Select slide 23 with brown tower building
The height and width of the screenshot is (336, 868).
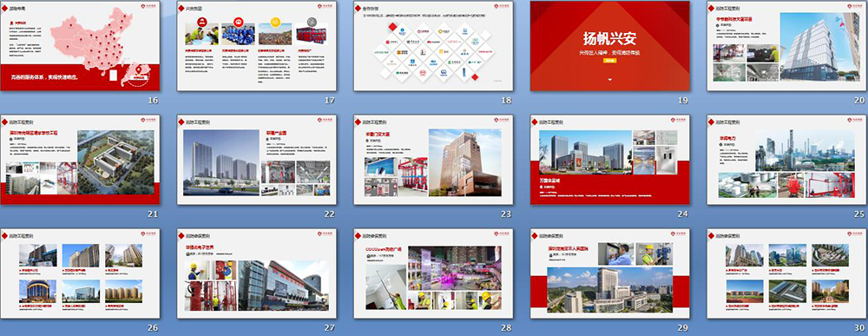(433, 160)
